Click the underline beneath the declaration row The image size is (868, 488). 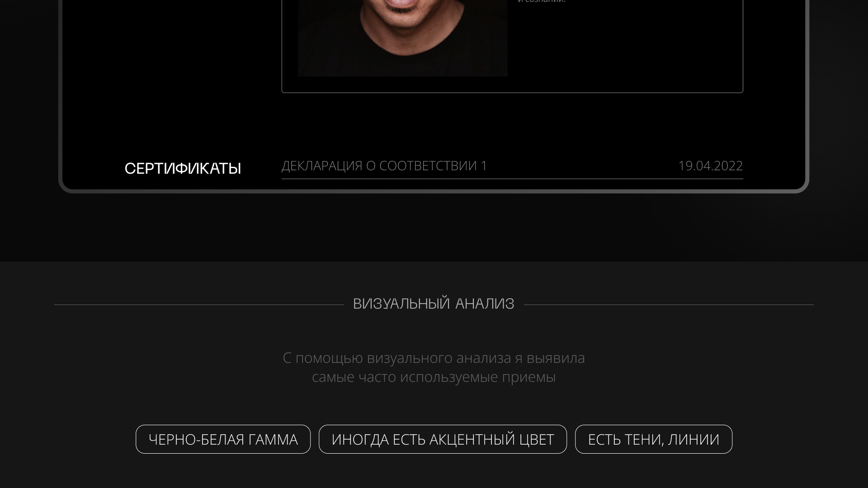pyautogui.click(x=512, y=179)
